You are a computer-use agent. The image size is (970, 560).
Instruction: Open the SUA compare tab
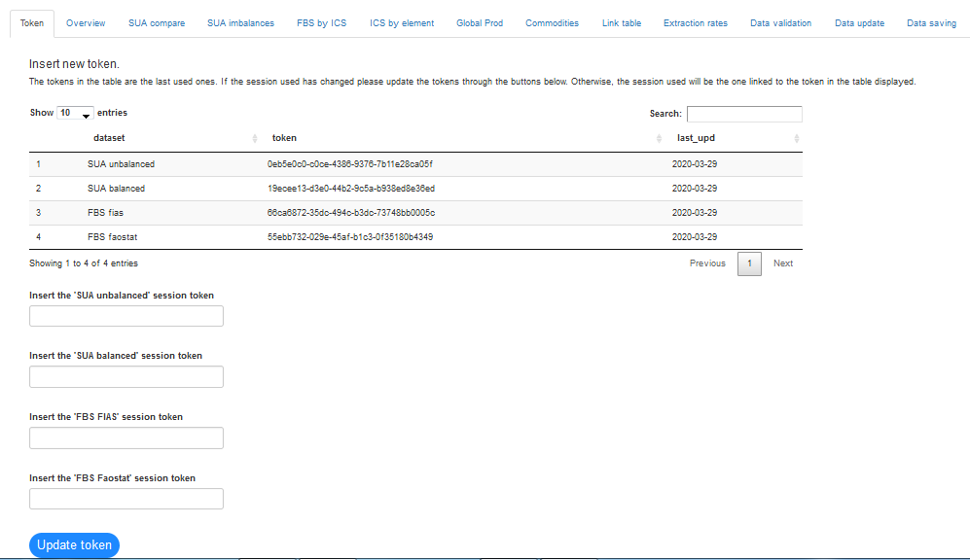(x=156, y=23)
